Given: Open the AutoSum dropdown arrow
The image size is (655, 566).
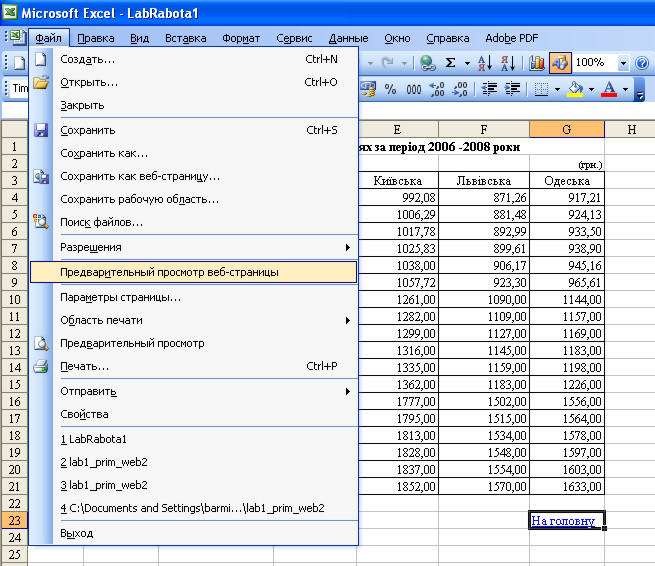Looking at the screenshot, I should [467, 63].
